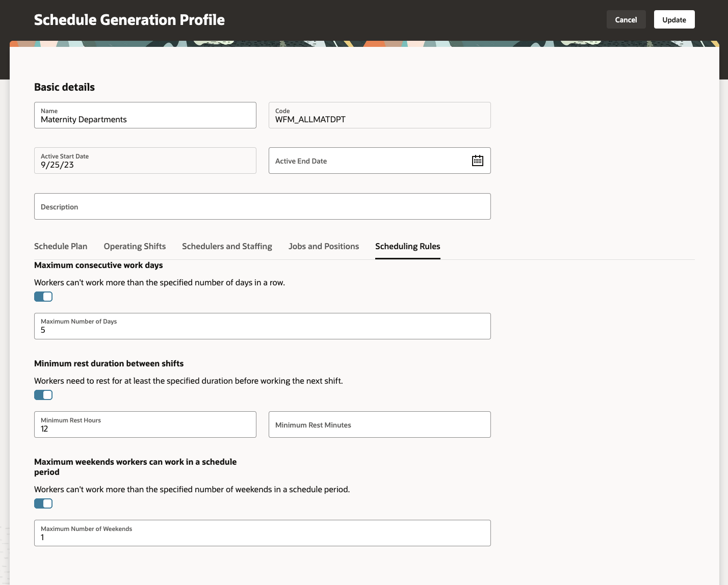Go to the Schedulers and Staffing tab
The image size is (728, 585).
tap(227, 246)
